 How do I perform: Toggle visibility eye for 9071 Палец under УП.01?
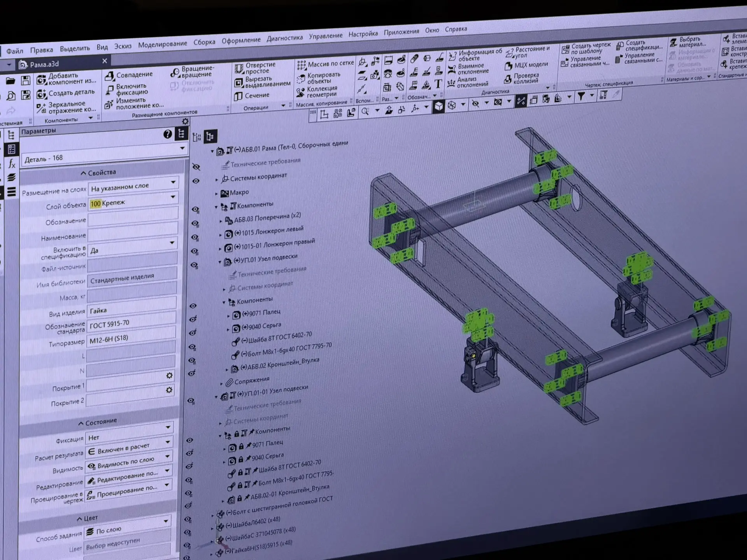point(193,319)
